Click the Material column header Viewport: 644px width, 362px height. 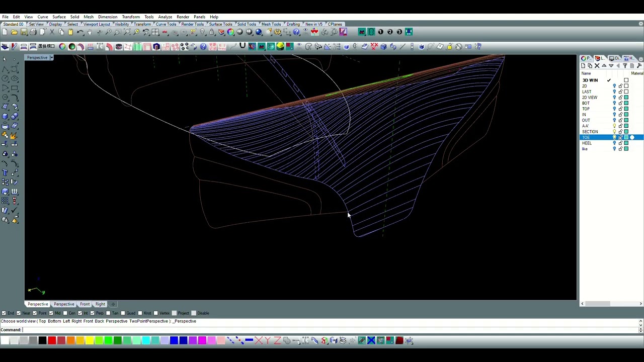pyautogui.click(x=637, y=73)
